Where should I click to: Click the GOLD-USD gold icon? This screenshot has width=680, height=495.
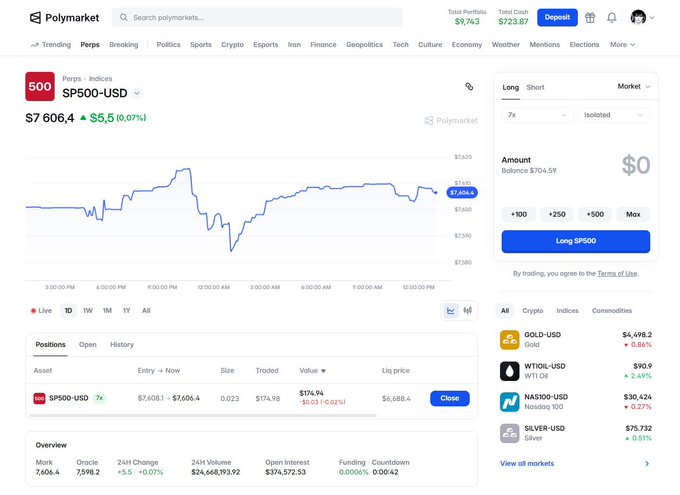[509, 340]
